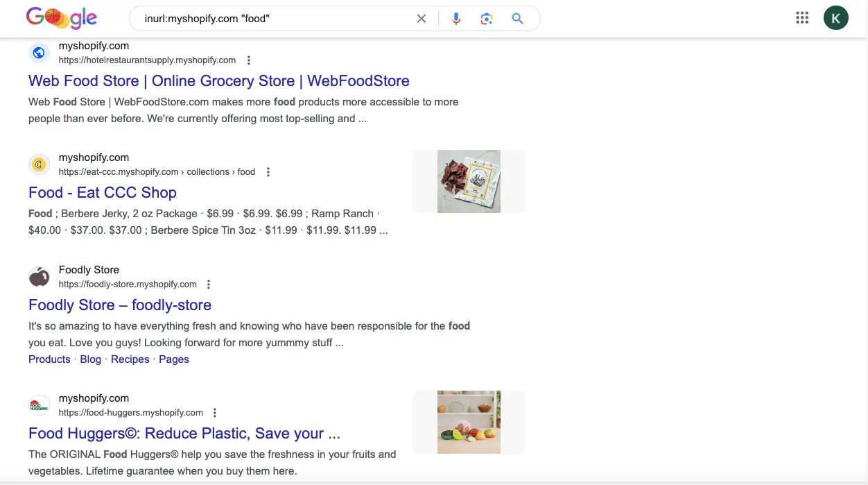Viewport: 868px width, 485px height.
Task: Visit the Recipes sitelink under Foodly Store
Action: (130, 359)
